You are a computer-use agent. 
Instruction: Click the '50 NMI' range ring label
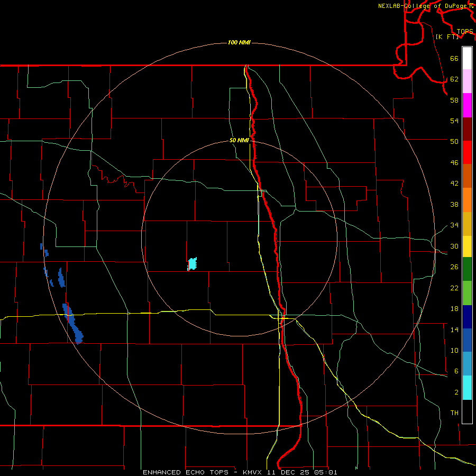pyautogui.click(x=239, y=140)
